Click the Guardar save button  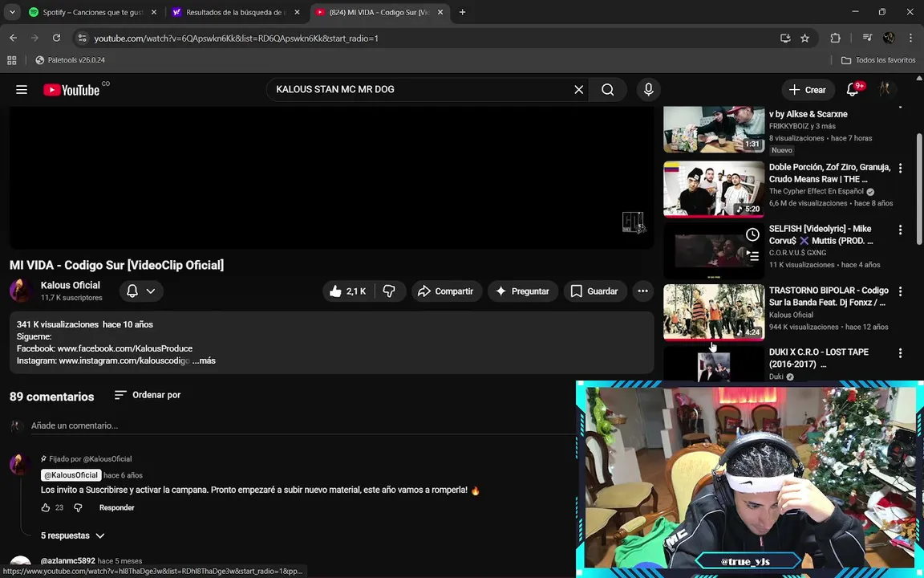pyautogui.click(x=594, y=291)
